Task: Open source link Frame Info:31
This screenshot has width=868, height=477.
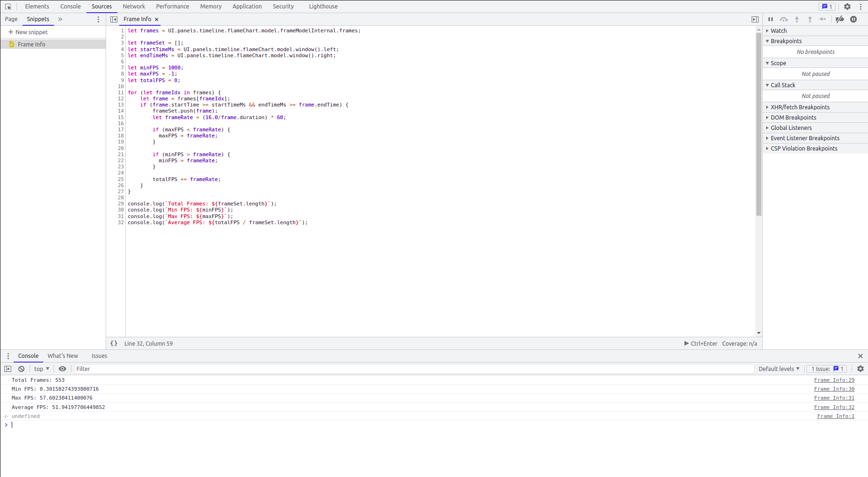Action: (x=834, y=398)
